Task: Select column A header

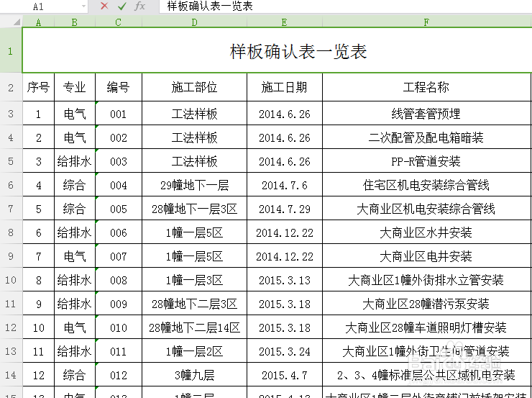Action: (38, 22)
